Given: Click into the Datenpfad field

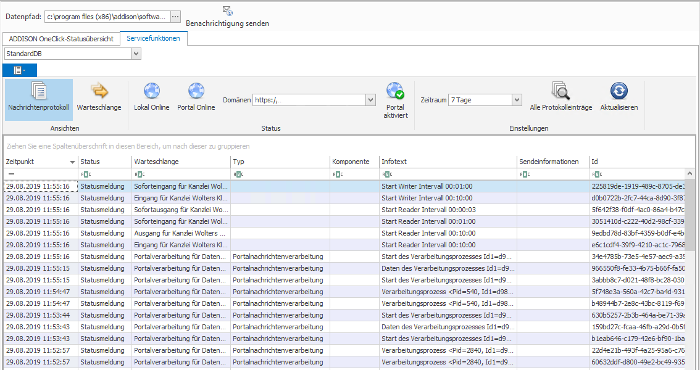Looking at the screenshot, I should [x=107, y=17].
